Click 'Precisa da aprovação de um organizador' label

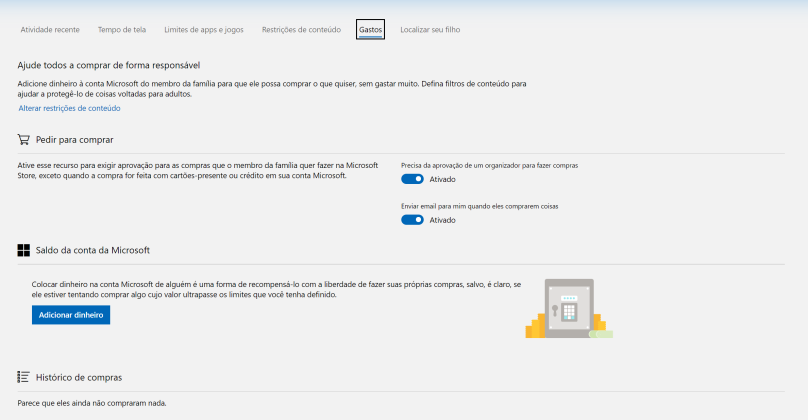(x=490, y=165)
